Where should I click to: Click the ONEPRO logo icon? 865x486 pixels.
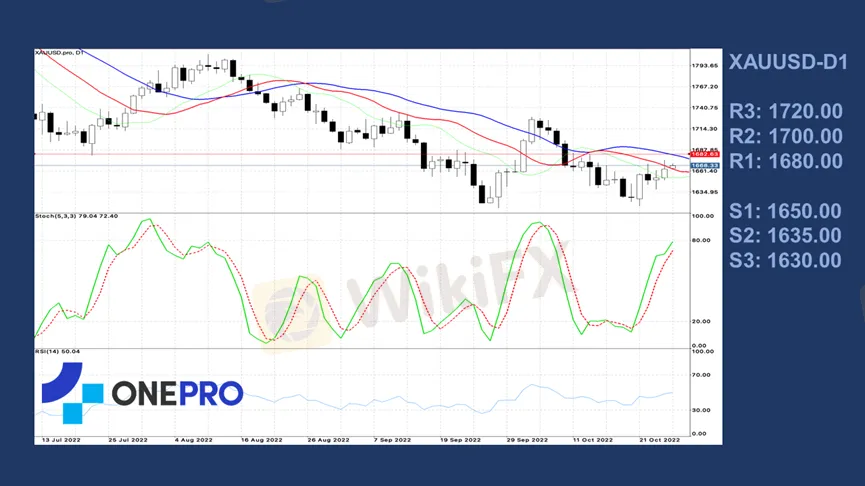coord(72,392)
